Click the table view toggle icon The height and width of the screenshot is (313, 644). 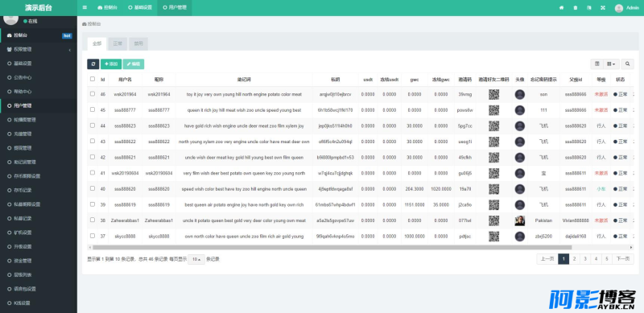click(597, 64)
